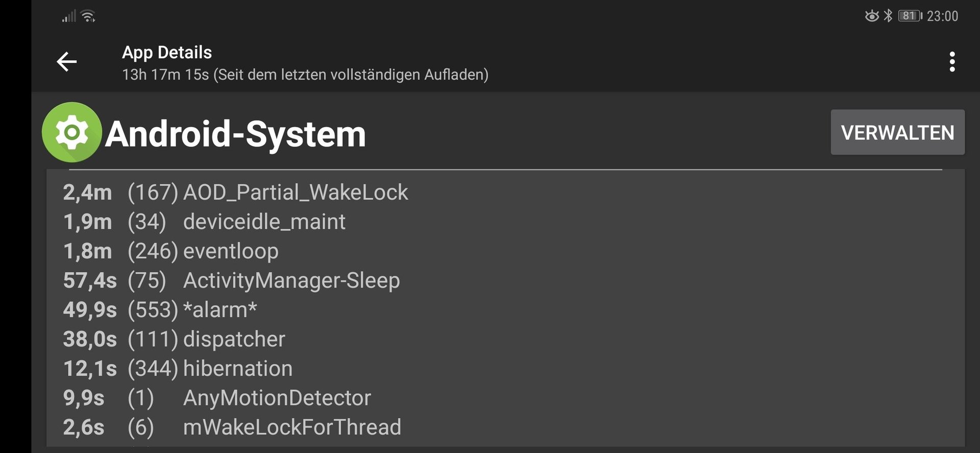The height and width of the screenshot is (453, 980).
Task: Tap the Wi-Fi signal icon
Action: (89, 16)
